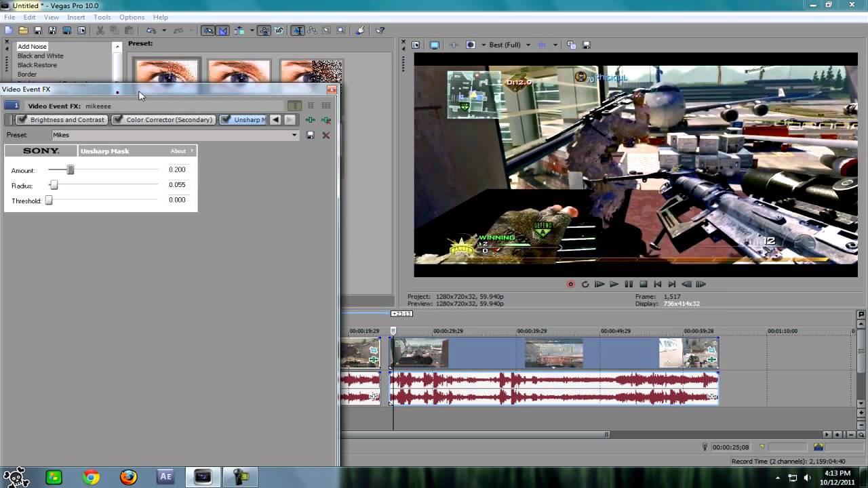The image size is (868, 488).
Task: Create a new project with the New icon
Action: click(7, 30)
